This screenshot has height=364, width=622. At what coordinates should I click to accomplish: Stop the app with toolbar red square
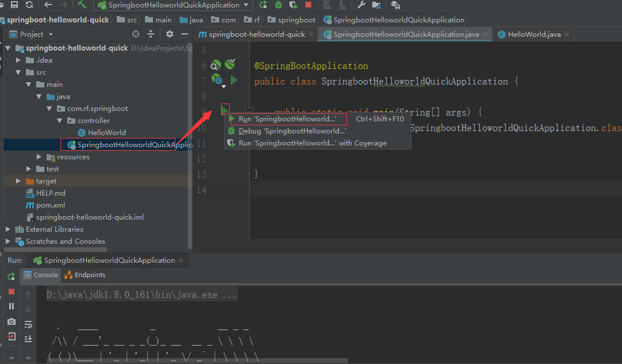(x=308, y=5)
